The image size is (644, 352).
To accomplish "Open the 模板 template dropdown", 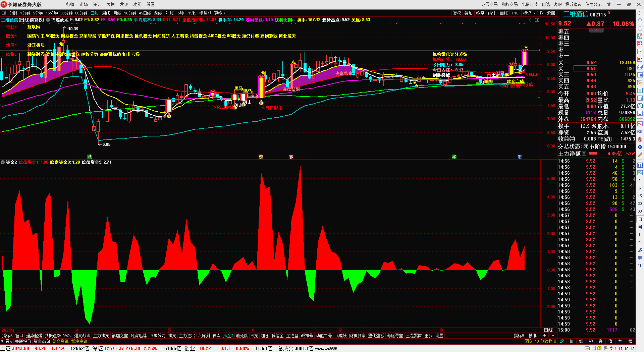I will pyautogui.click(x=533, y=336).
